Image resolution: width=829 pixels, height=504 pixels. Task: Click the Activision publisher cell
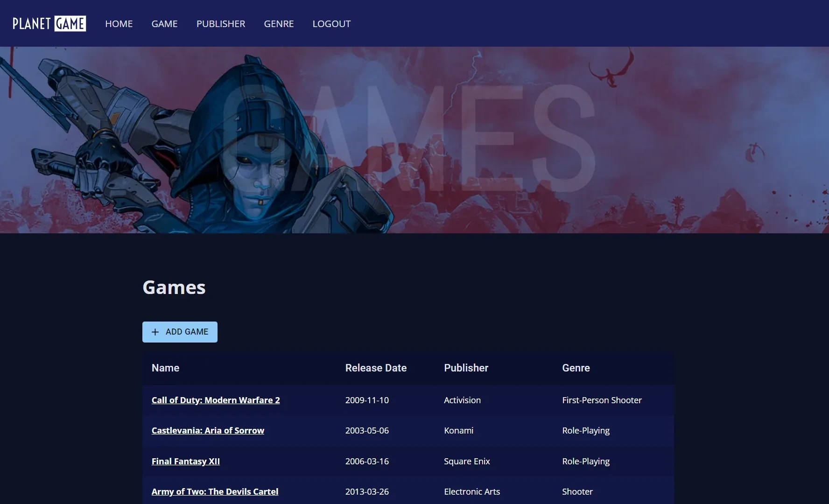[462, 400]
